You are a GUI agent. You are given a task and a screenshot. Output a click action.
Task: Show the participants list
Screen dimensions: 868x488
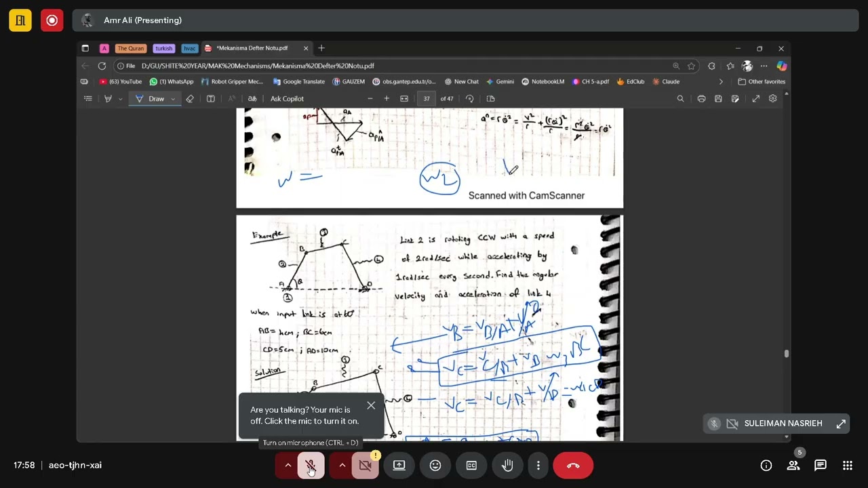tap(793, 466)
